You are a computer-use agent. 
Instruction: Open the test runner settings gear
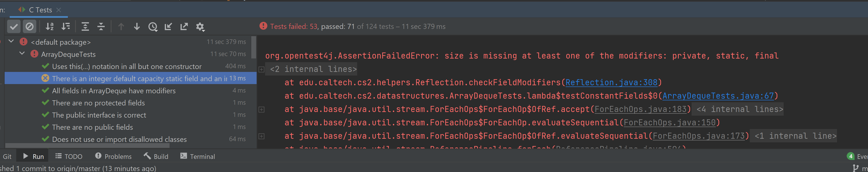tap(200, 27)
